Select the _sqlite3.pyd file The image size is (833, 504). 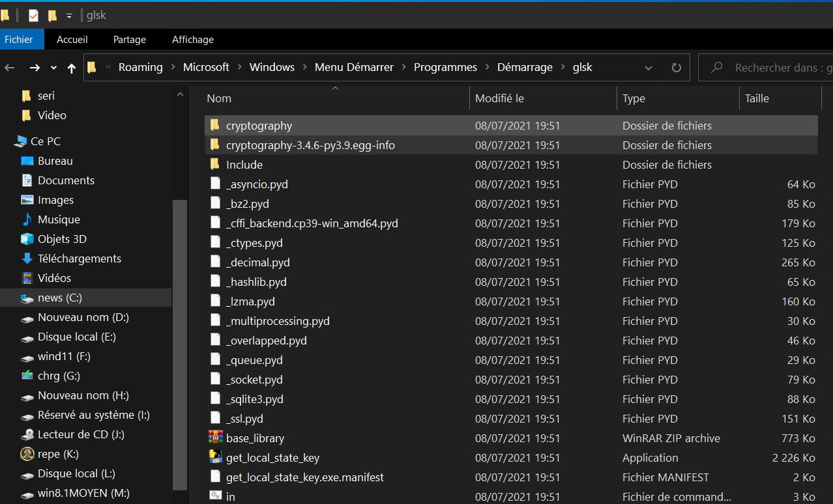(255, 399)
